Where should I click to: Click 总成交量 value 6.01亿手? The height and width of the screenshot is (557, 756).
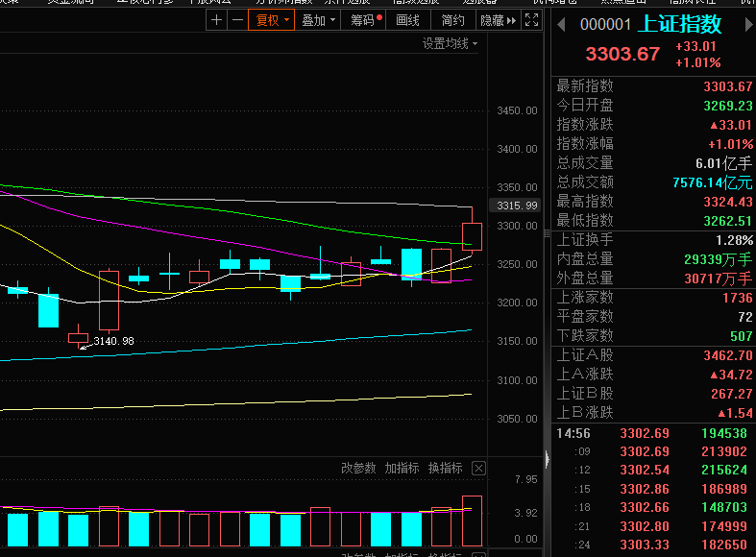click(723, 163)
